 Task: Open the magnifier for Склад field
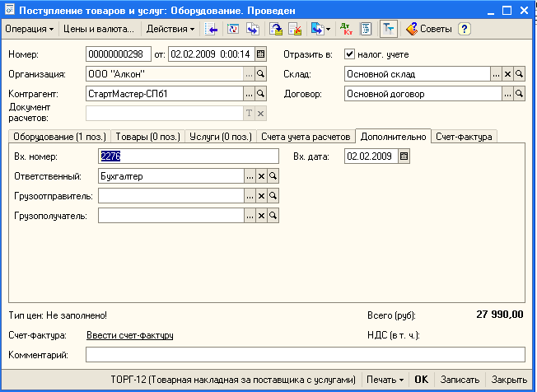(x=519, y=74)
